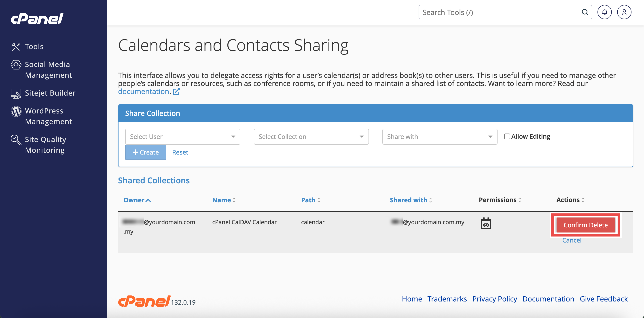Screen dimensions: 644x318
Task: Open the Select Collection dropdown
Action: point(311,136)
